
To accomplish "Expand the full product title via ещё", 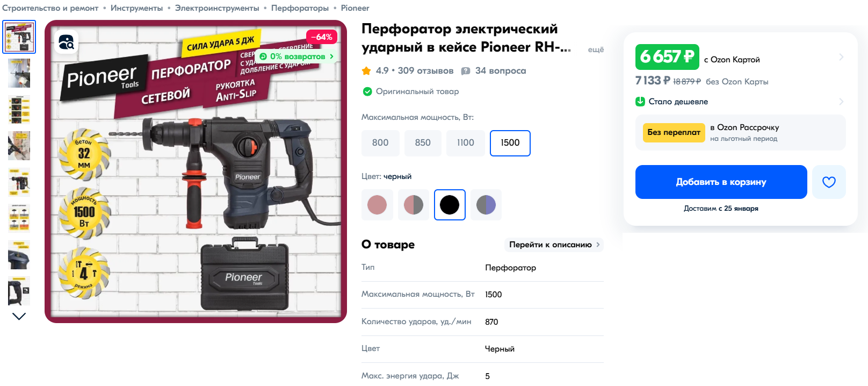I will (x=596, y=49).
